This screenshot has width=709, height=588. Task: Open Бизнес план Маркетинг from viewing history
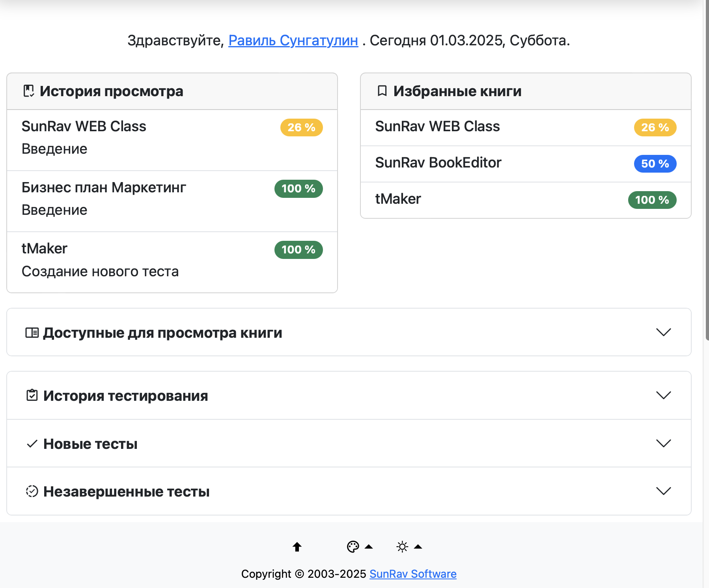click(x=104, y=188)
